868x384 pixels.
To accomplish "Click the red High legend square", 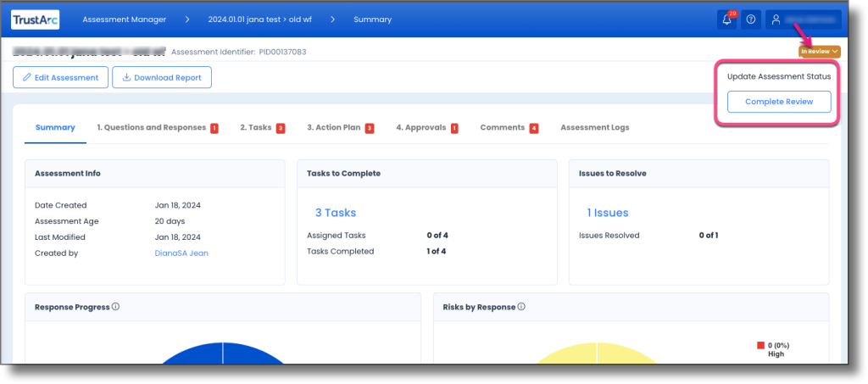I will point(760,345).
